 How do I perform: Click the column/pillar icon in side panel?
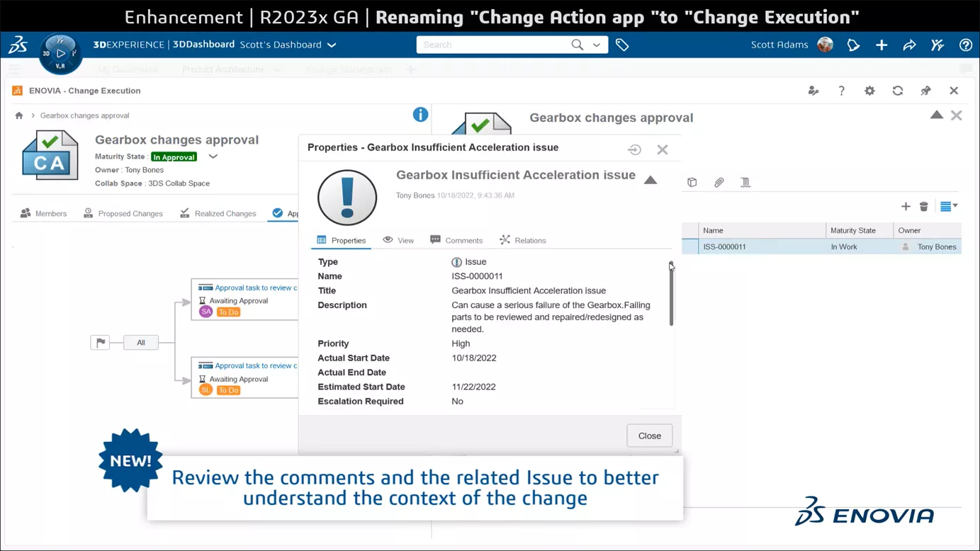745,182
